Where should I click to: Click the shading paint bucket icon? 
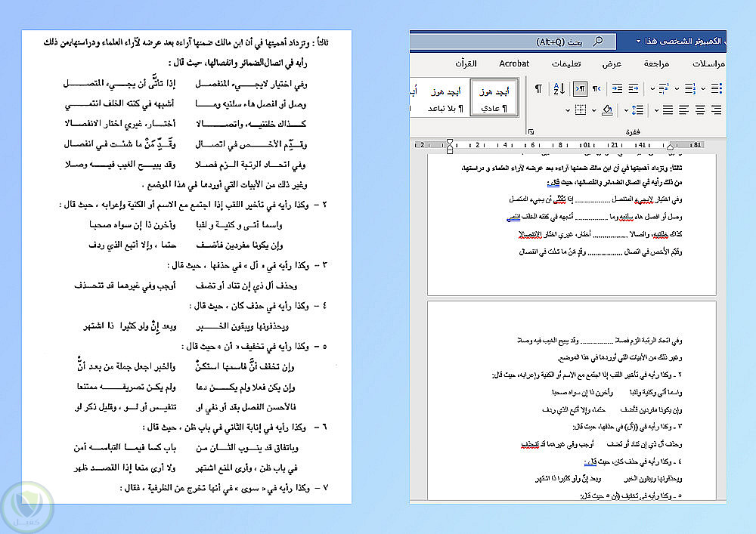click(608, 111)
